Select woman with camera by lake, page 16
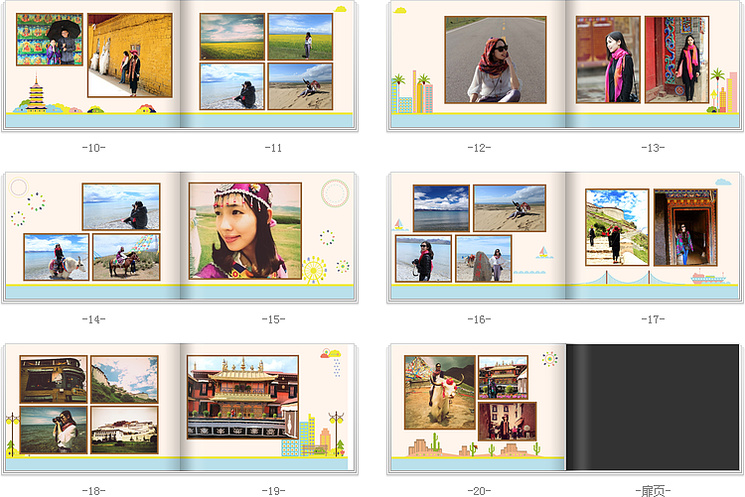The height and width of the screenshot is (497, 745). pyautogui.click(x=423, y=258)
